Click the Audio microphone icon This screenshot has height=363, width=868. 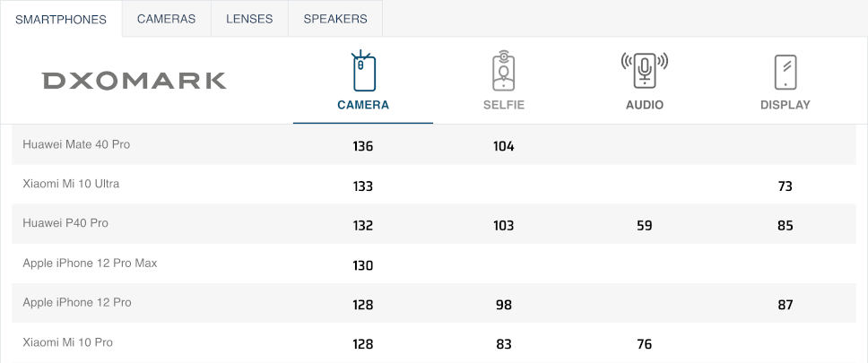[644, 70]
